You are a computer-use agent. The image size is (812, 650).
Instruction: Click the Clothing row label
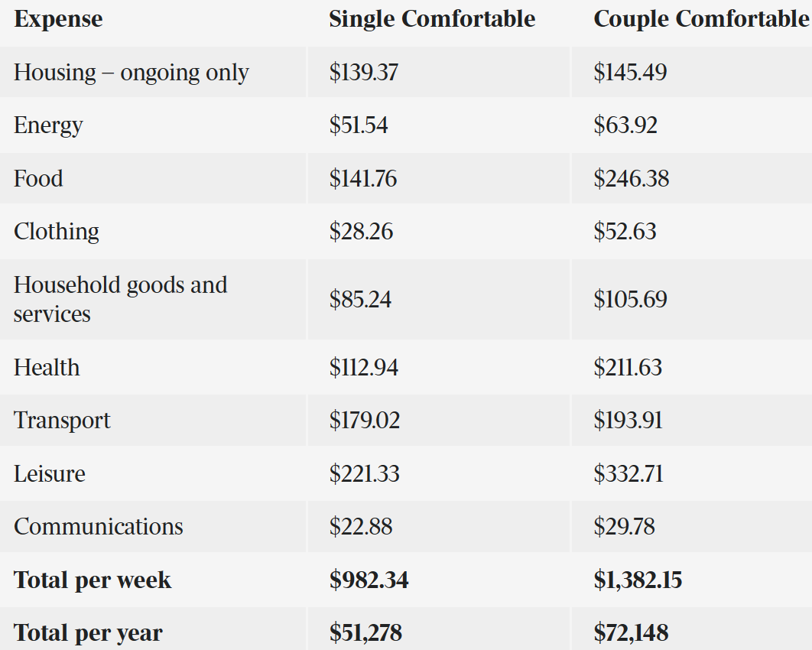point(57,232)
